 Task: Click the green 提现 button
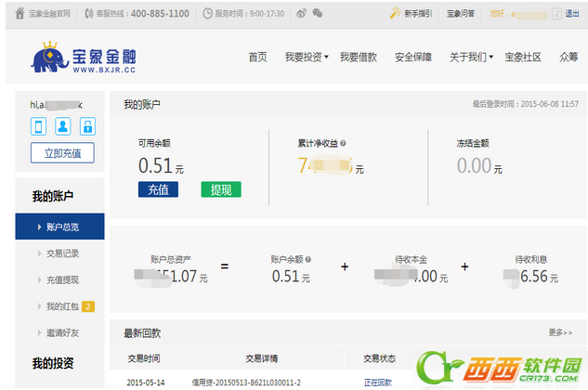221,189
